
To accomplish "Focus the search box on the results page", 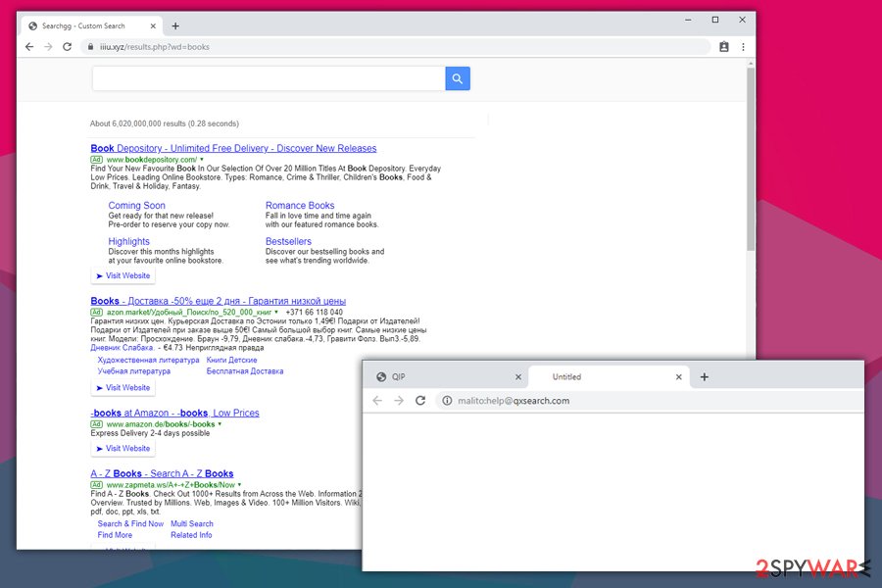I will [269, 78].
